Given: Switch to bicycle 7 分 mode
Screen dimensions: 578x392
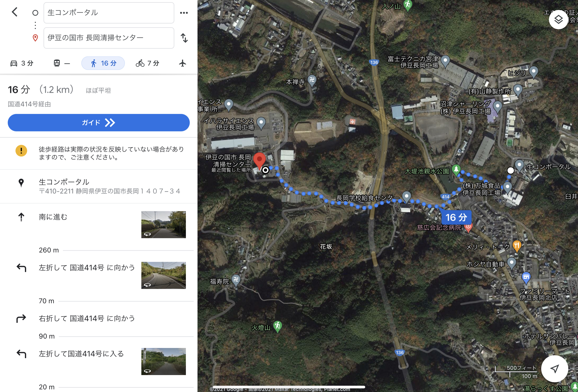Looking at the screenshot, I should pos(147,63).
